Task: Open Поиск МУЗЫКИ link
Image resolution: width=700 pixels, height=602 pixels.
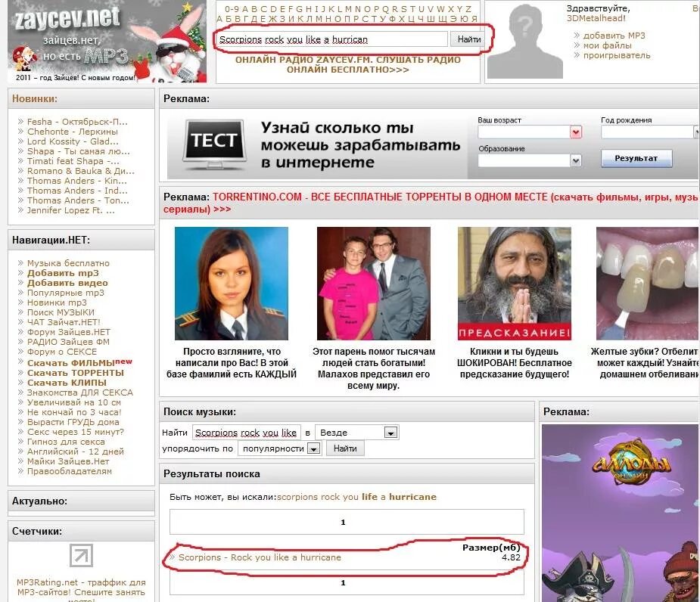Action: (61, 312)
